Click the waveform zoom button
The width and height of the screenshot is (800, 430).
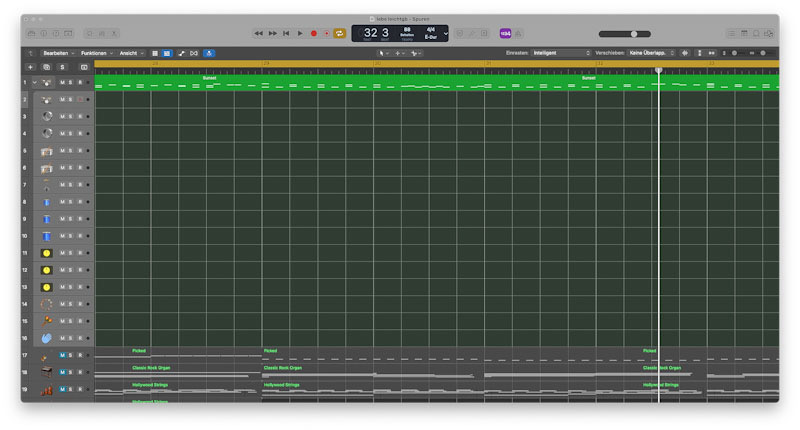pos(685,53)
